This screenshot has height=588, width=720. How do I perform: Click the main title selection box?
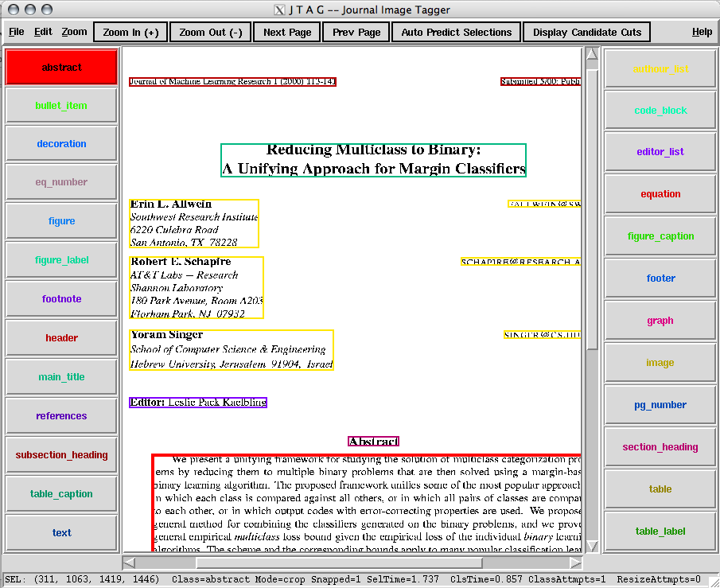pos(373,160)
